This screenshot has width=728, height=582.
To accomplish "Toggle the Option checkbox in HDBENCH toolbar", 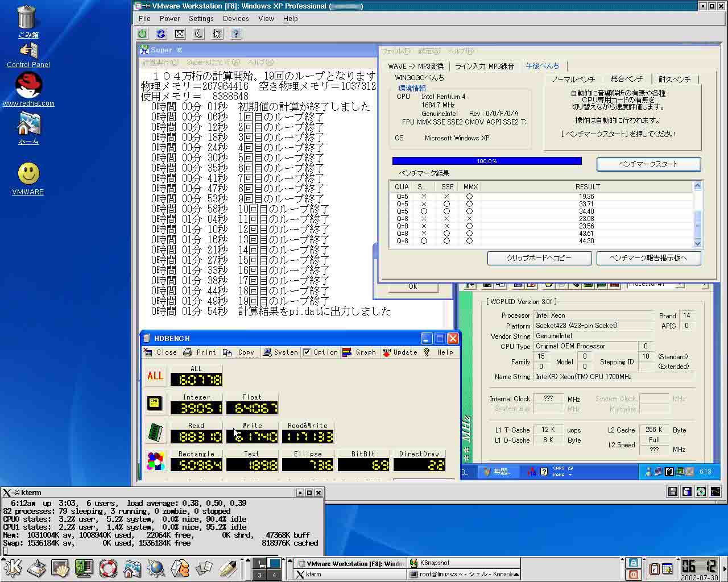I will [307, 352].
